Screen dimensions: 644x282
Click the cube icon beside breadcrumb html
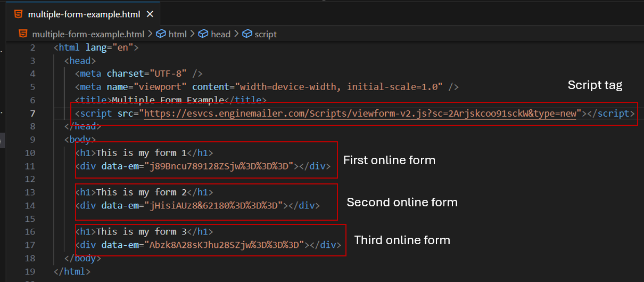click(x=161, y=34)
